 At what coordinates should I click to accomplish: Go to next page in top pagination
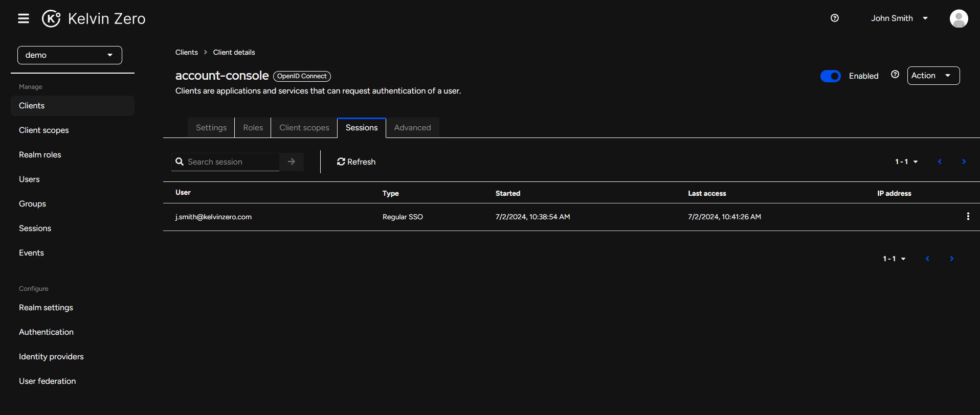pos(964,162)
